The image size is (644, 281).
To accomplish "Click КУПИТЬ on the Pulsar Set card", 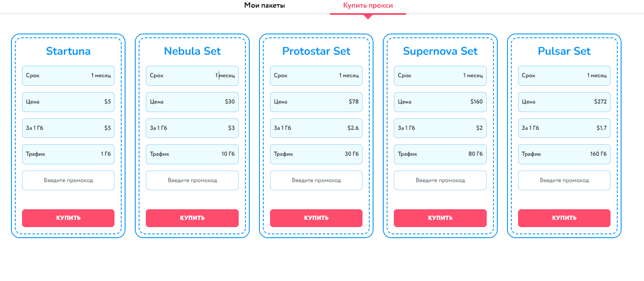I will click(x=564, y=218).
